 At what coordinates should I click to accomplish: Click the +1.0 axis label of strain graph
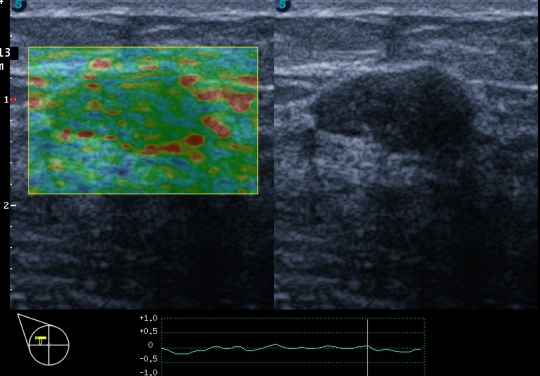148,318
